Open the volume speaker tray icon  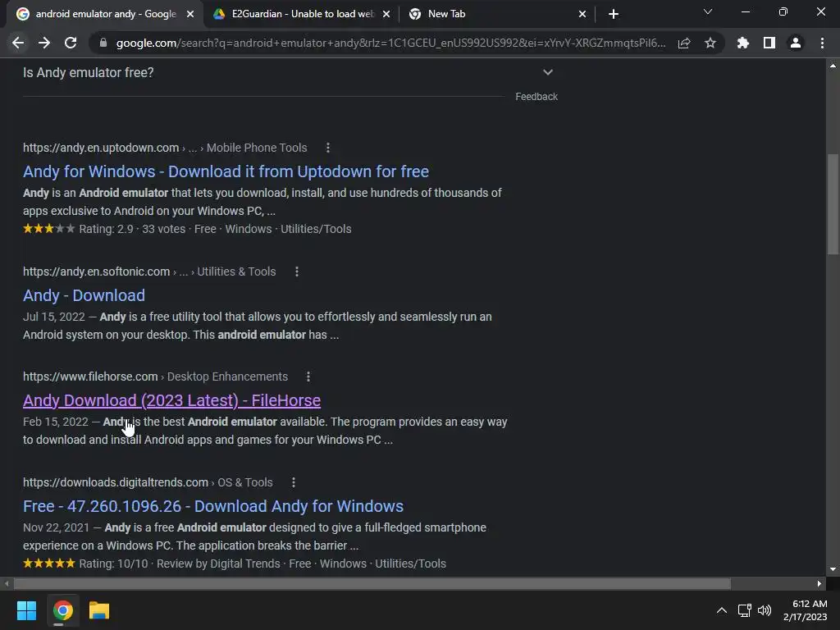point(765,610)
